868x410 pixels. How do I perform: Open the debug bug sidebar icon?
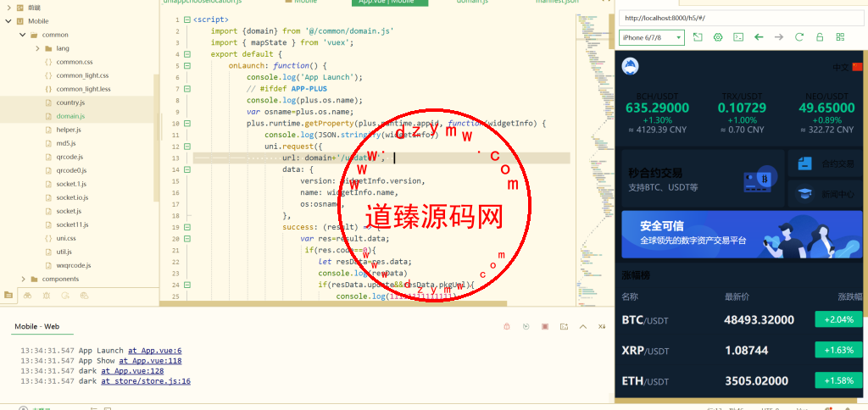point(46,295)
